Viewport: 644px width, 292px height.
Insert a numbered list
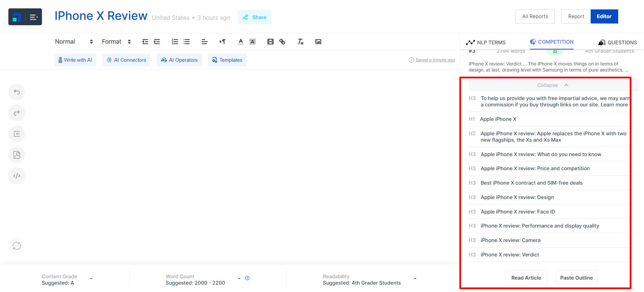(x=175, y=42)
